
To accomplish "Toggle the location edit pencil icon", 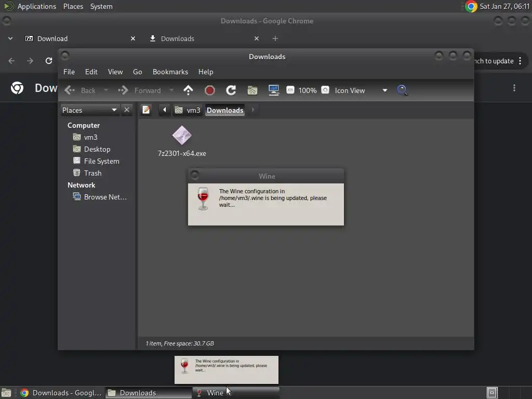I will [x=146, y=110].
